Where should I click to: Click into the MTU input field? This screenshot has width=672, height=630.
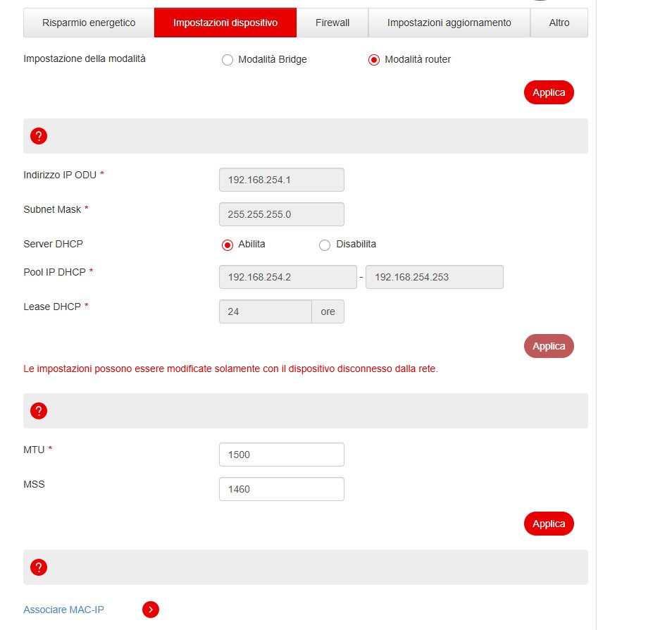[x=281, y=455]
